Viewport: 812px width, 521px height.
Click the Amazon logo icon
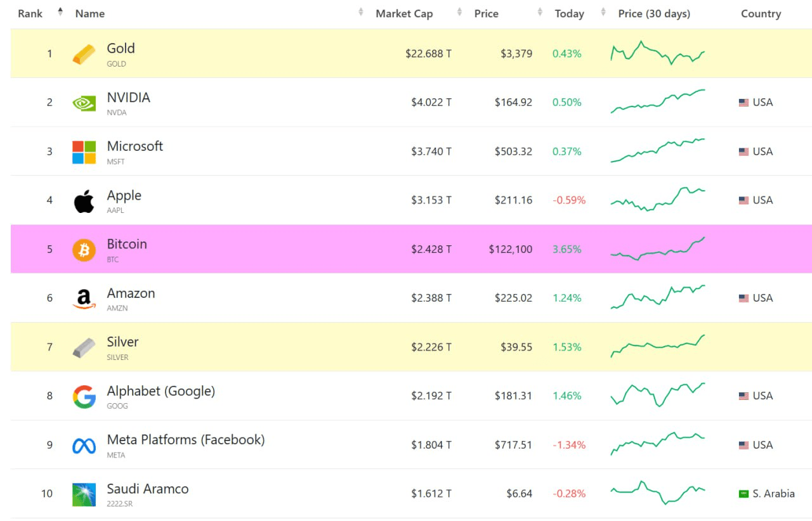84,299
